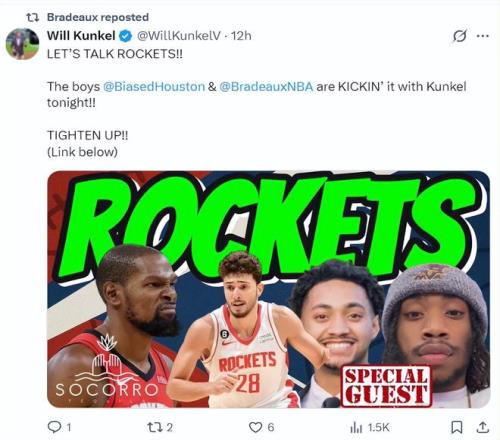This screenshot has height=440, width=500.
Task: Open the view analytics bar chart icon
Action: tap(356, 427)
